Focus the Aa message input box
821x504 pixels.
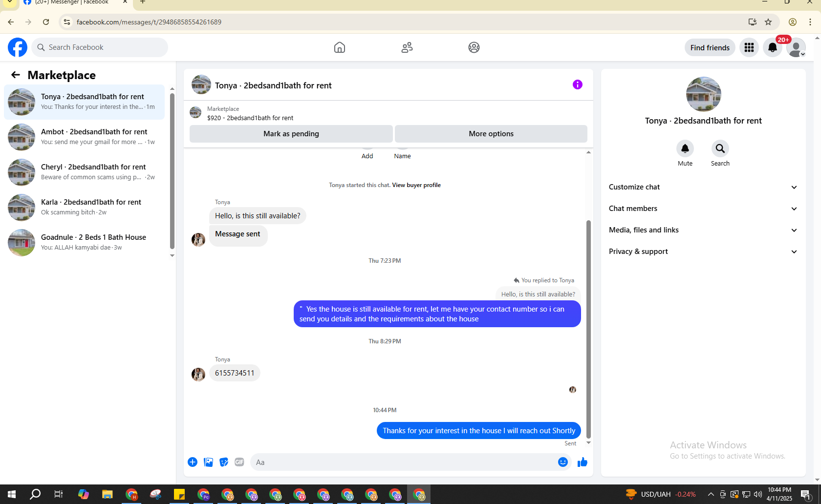click(404, 462)
